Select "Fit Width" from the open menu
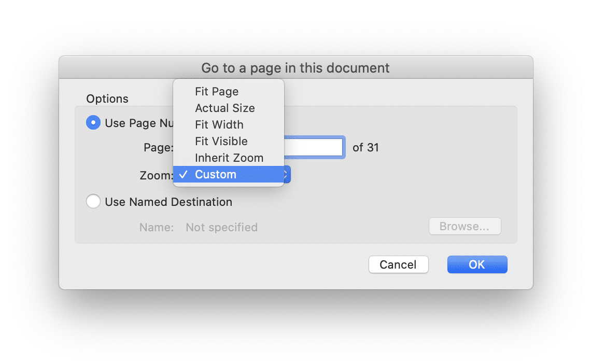591x364 pixels. point(219,124)
